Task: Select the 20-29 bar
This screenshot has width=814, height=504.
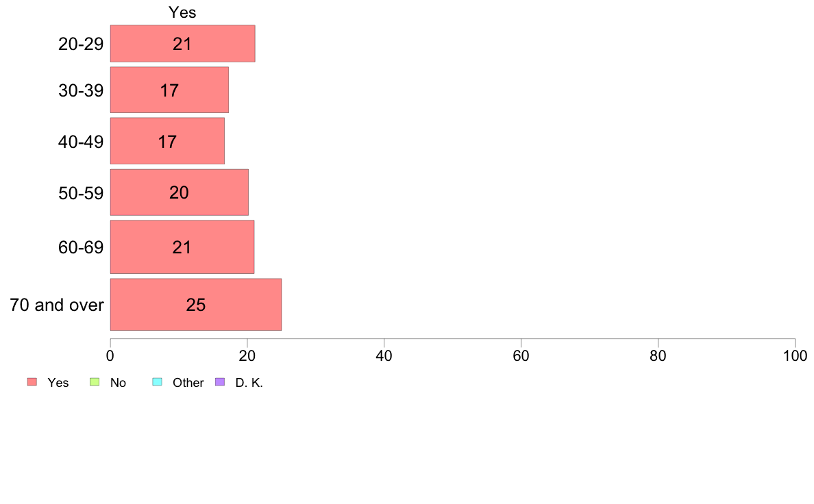Action: pyautogui.click(x=183, y=44)
